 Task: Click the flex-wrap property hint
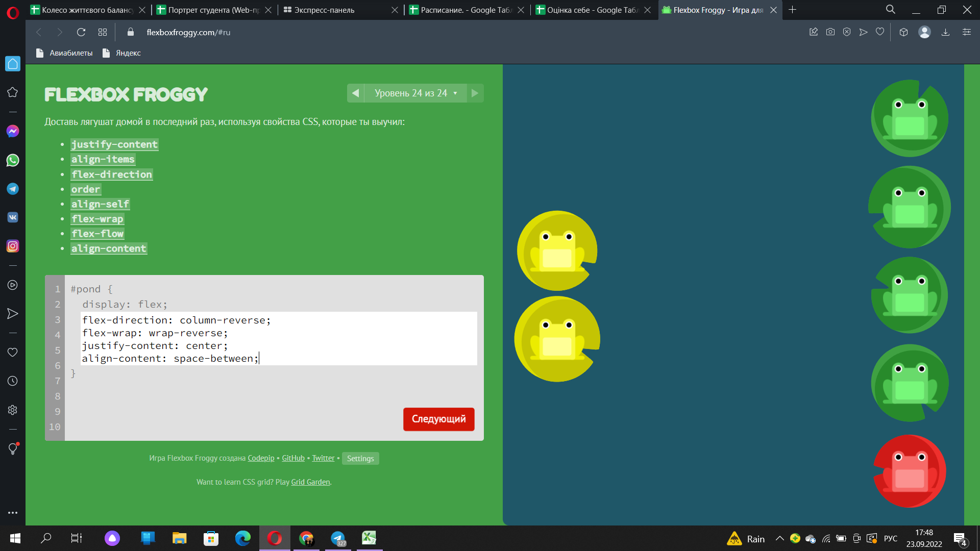point(97,219)
